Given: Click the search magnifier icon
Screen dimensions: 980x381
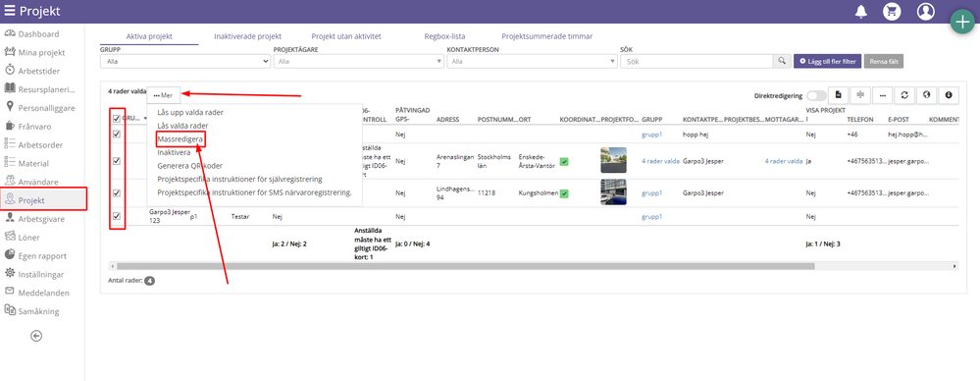Looking at the screenshot, I should click(x=781, y=61).
